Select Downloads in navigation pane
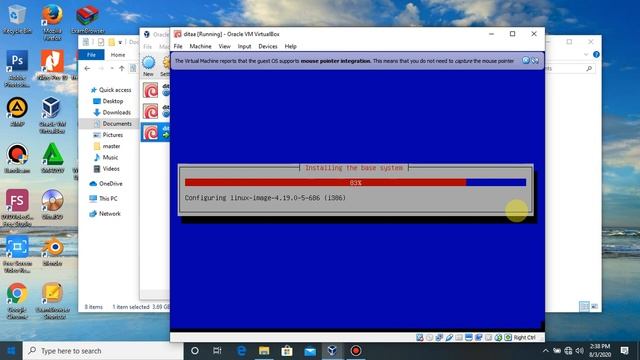 pyautogui.click(x=112, y=112)
